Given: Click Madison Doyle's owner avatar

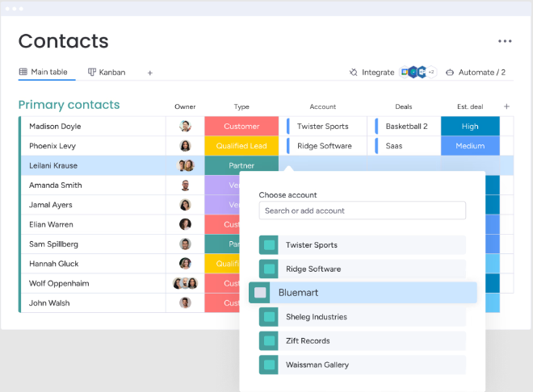Looking at the screenshot, I should (x=185, y=127).
